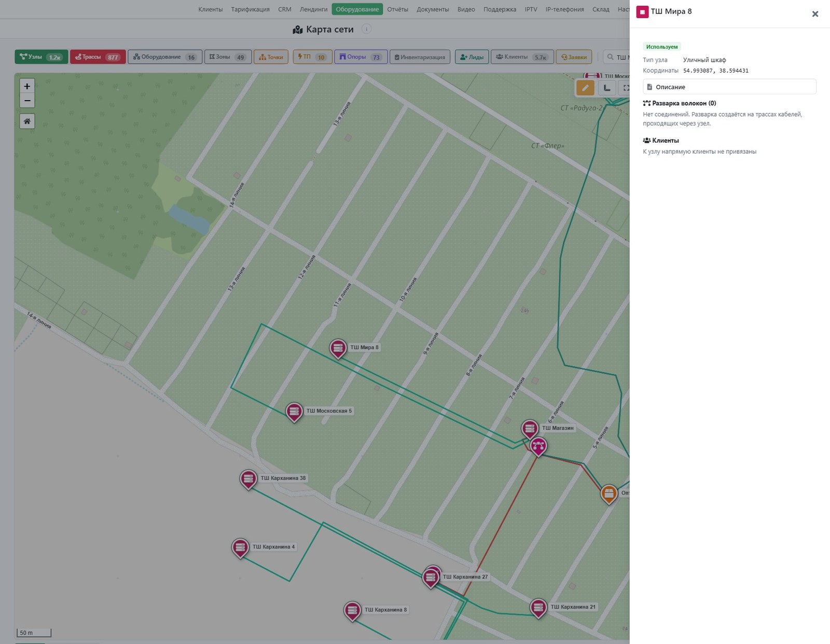Click the orange box marker on map
The image size is (830, 644).
pos(608,494)
